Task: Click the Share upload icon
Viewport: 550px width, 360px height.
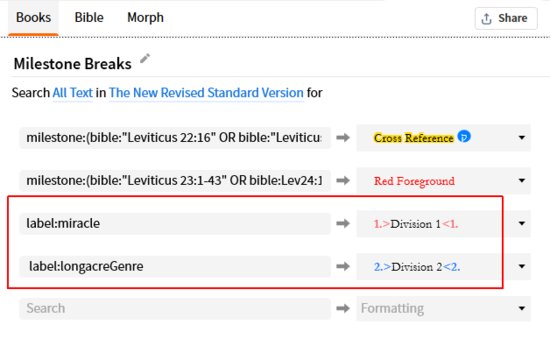Action: pos(486,19)
